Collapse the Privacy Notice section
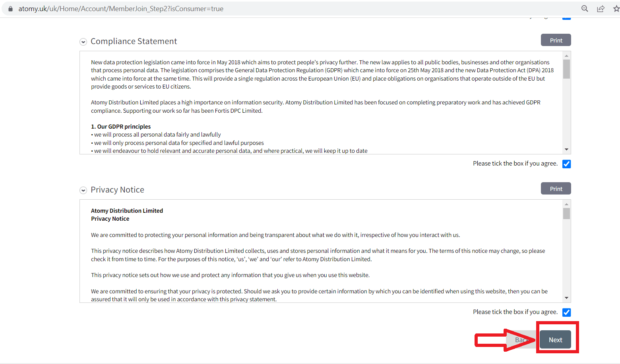Image resolution: width=620 pixels, height=364 pixels. (x=83, y=190)
